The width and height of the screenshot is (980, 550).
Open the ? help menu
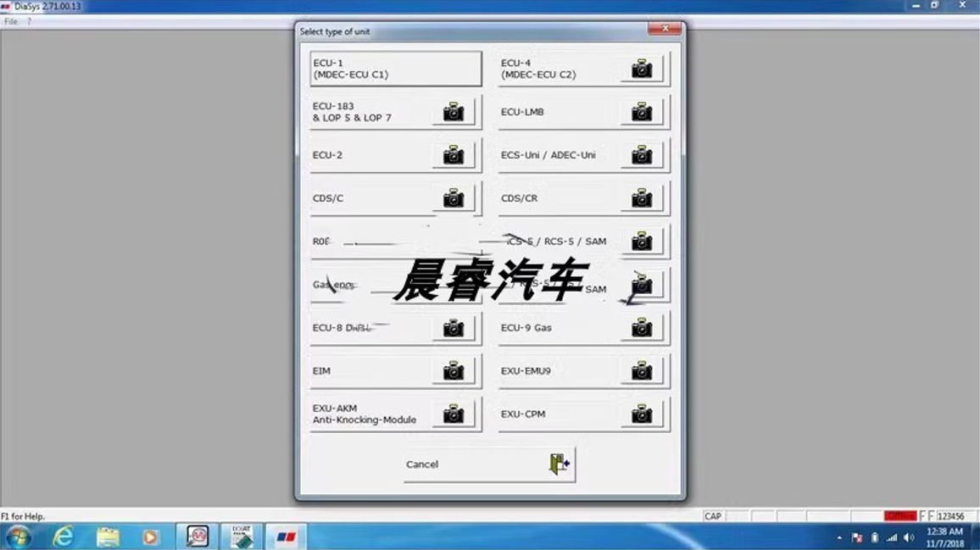pyautogui.click(x=29, y=21)
